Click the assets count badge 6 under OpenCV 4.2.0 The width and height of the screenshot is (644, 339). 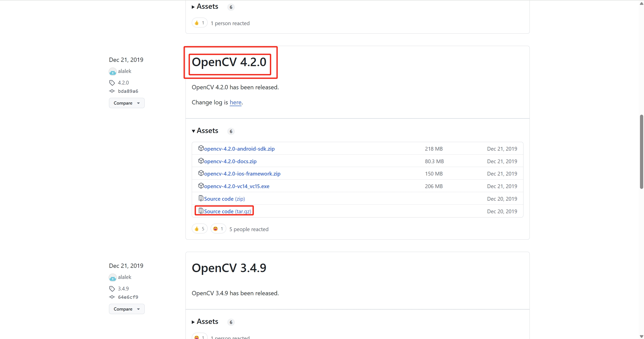(x=231, y=131)
